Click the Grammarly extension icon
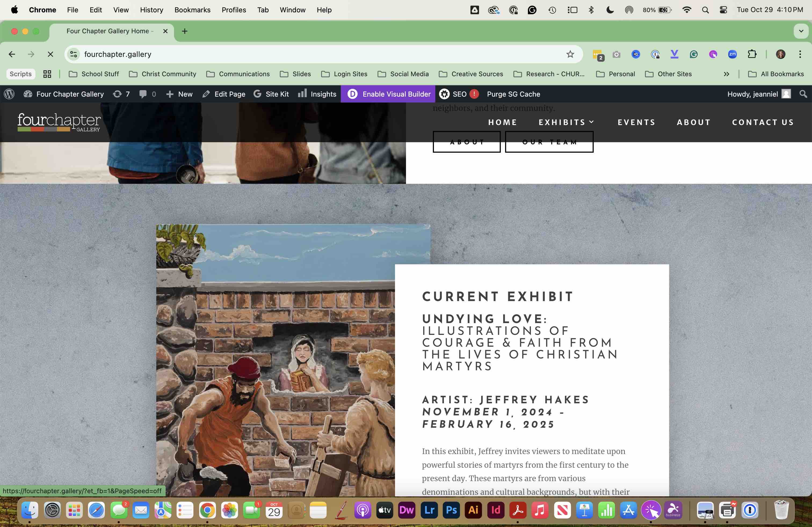Image resolution: width=812 pixels, height=527 pixels. [x=694, y=54]
